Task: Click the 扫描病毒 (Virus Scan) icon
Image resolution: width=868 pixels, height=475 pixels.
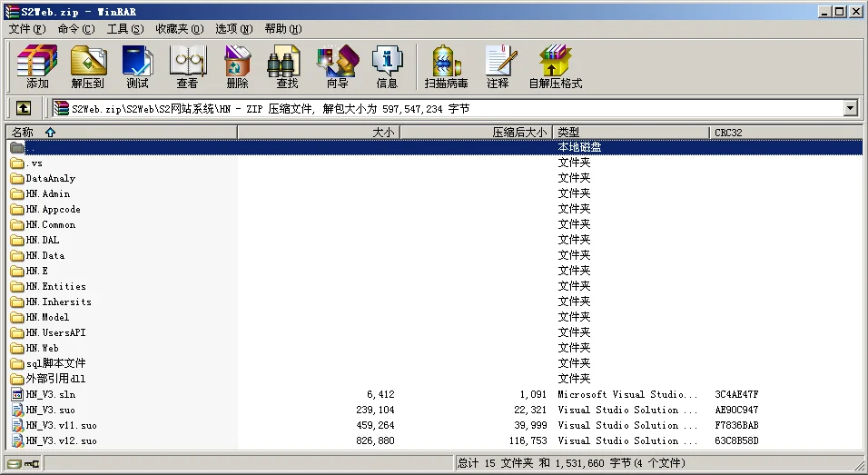Action: [x=446, y=67]
